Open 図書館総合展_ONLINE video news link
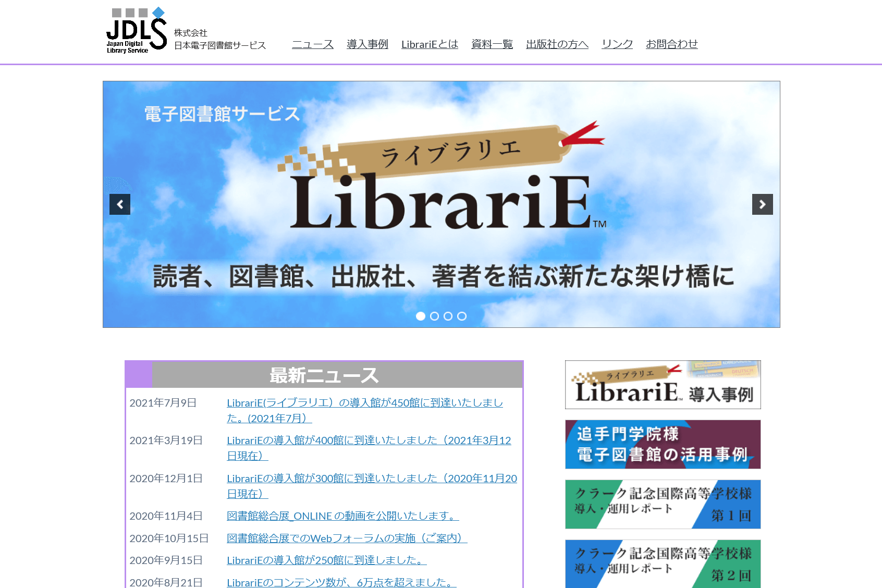The image size is (882, 588). coord(343,516)
